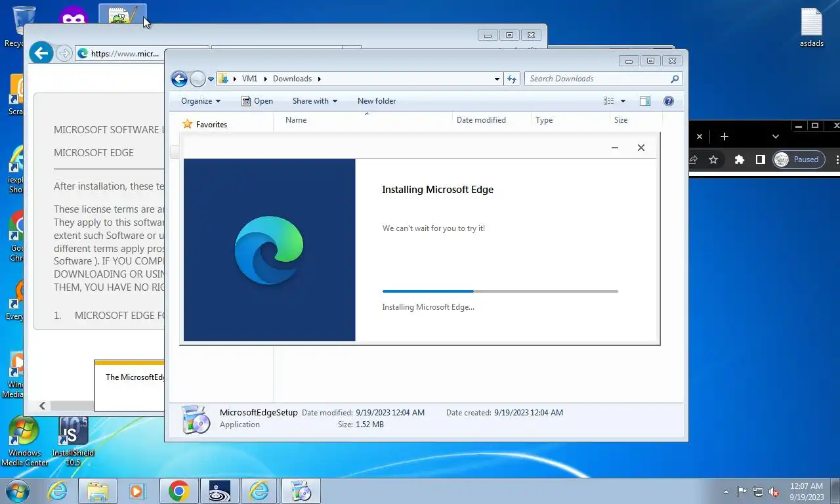This screenshot has height=504, width=840.
Task: Click the MicrosoftEdgeSetup file name in details pane
Action: (x=259, y=413)
